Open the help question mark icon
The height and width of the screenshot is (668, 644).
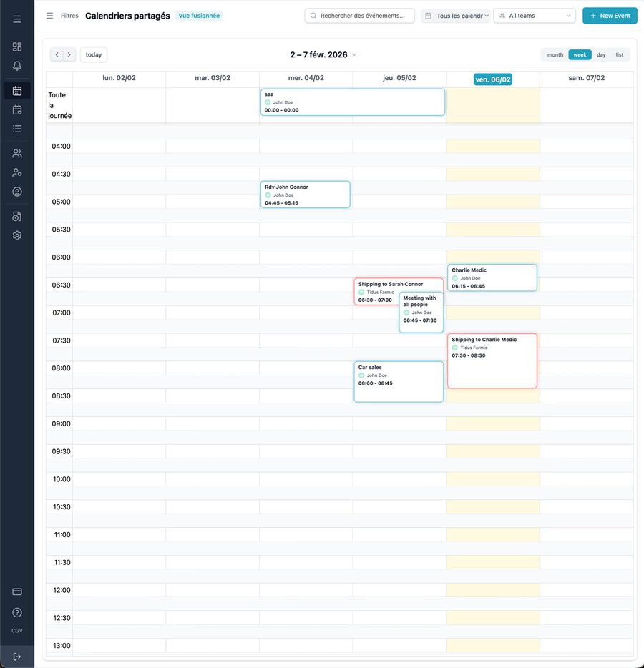point(16,611)
